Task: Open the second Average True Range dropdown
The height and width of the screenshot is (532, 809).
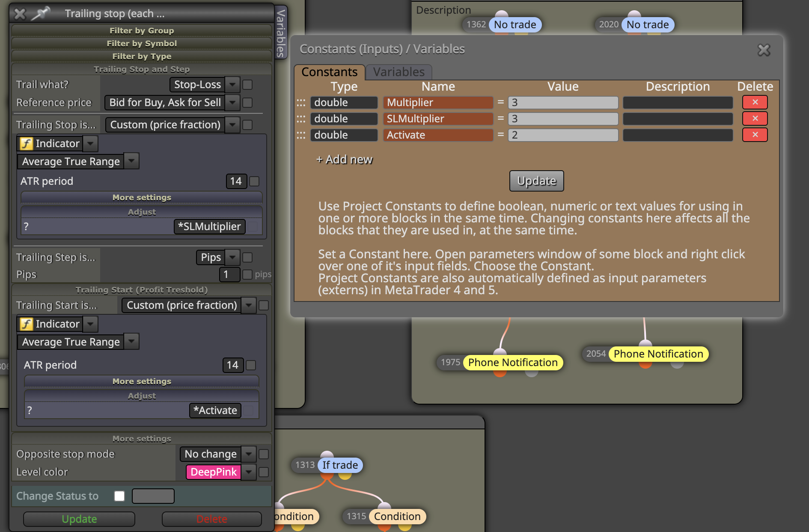Action: coord(131,342)
